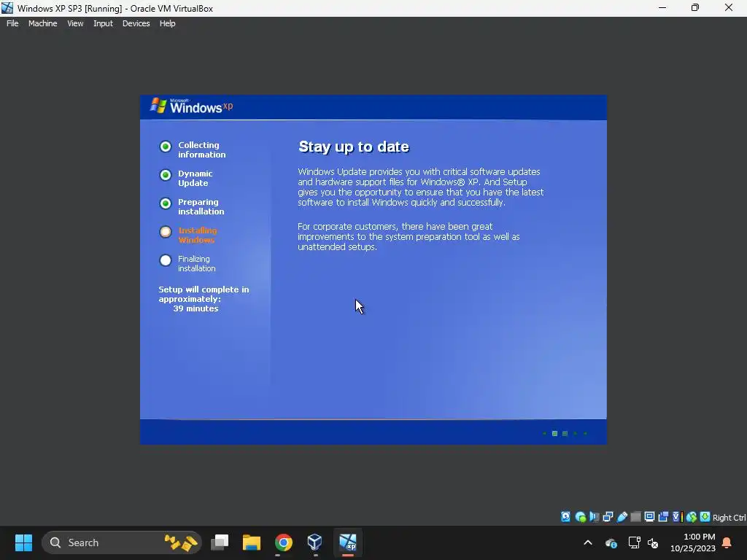Viewport: 747px width, 560px height.
Task: Click the network adapters indicator icon
Action: tap(608, 517)
